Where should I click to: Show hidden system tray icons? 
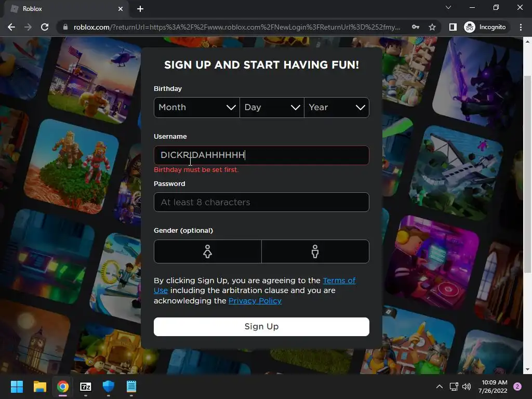click(x=440, y=387)
